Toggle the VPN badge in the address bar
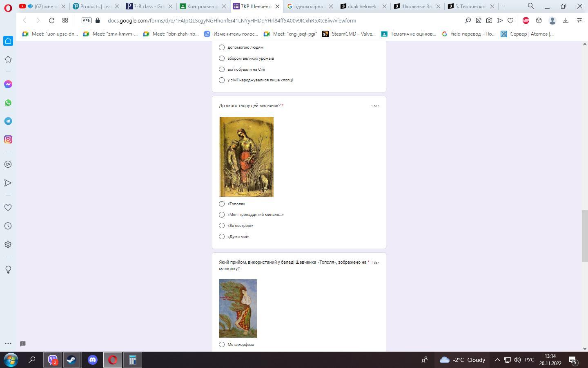The width and height of the screenshot is (588, 368). [x=87, y=20]
